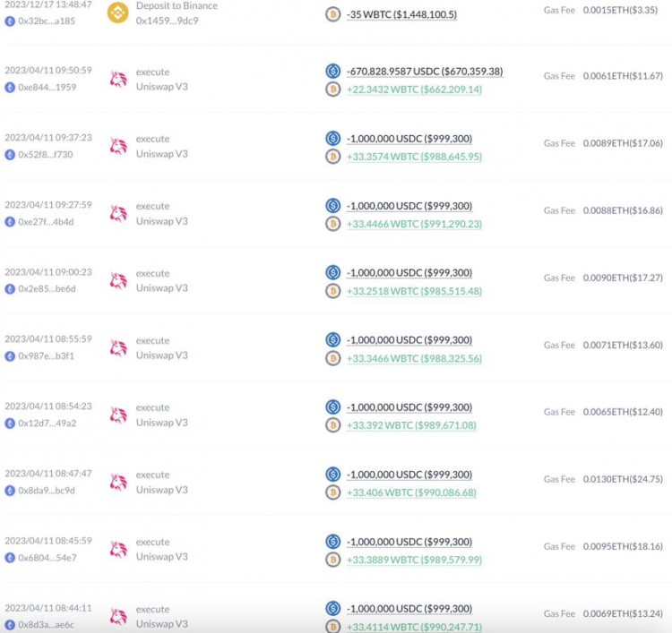This screenshot has width=672, height=633.
Task: Click WBTC token icon beside +33.3466 WBTC
Action: [333, 358]
